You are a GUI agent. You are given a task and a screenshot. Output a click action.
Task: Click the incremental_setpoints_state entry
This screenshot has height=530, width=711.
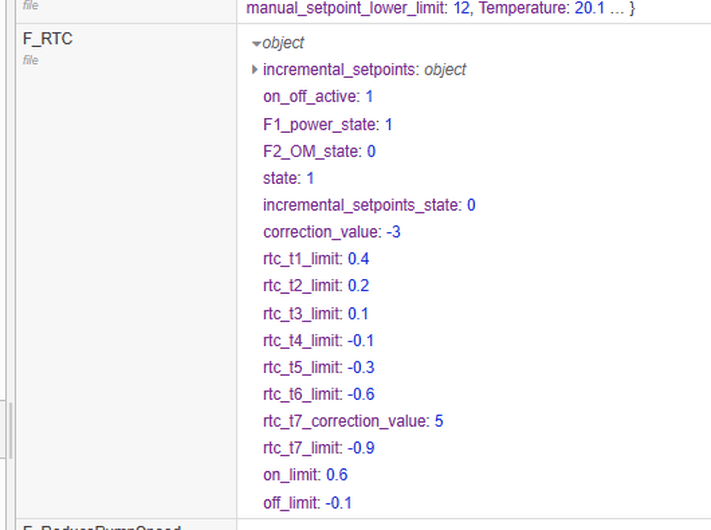click(368, 205)
